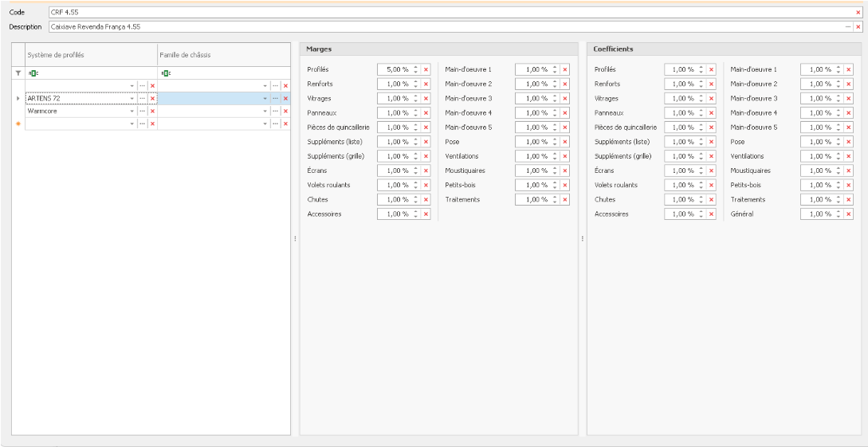Adjust the Coefficients Main-d'oeuvre 5 spinner

(839, 127)
